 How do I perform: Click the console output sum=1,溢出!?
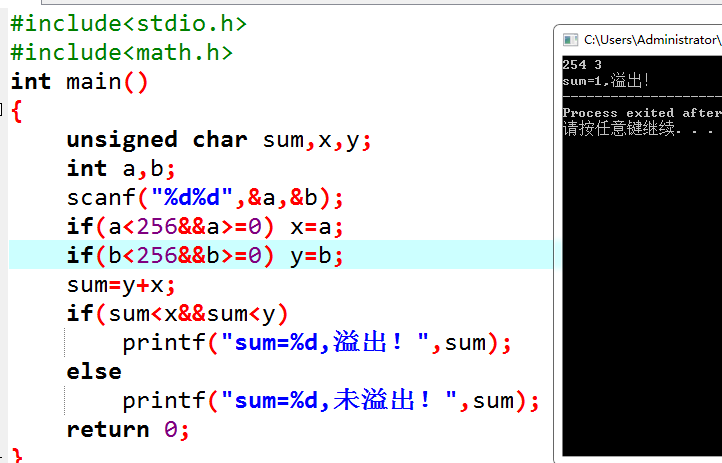606,81
